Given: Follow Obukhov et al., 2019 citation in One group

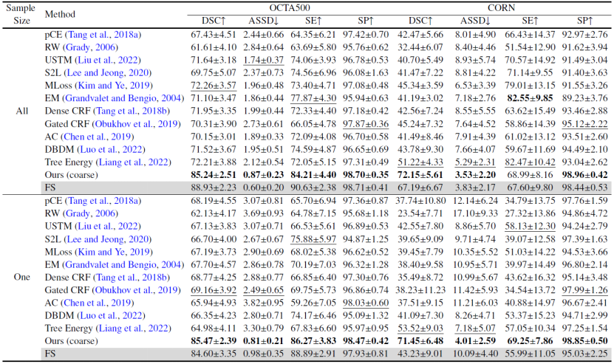Looking at the screenshot, I should (x=136, y=290).
